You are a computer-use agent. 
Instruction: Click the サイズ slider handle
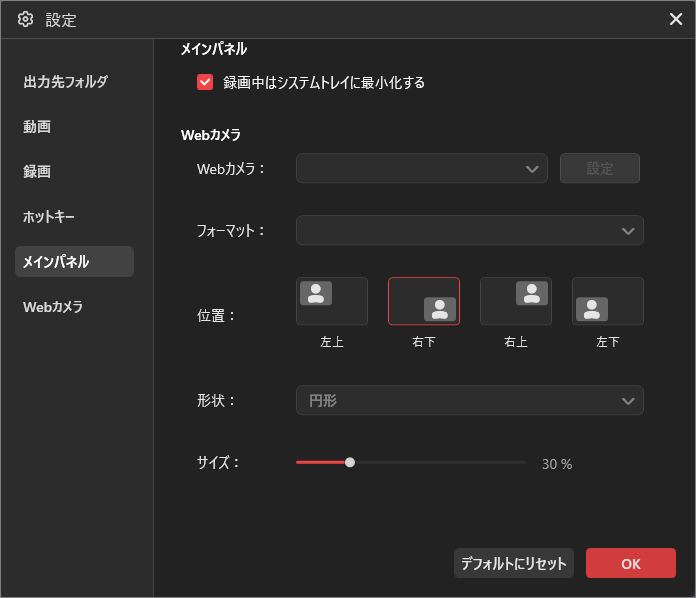coord(350,463)
